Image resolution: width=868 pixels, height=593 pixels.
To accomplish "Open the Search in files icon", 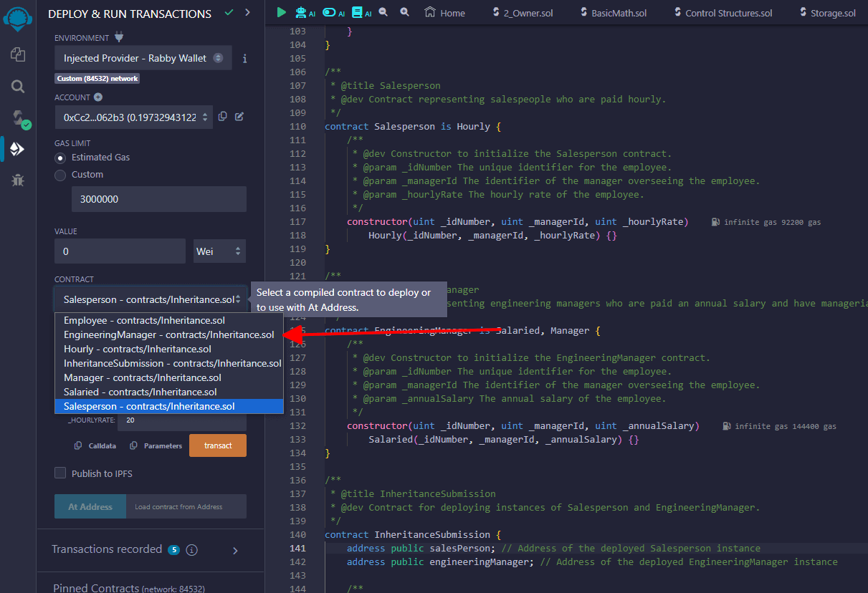I will 18,87.
